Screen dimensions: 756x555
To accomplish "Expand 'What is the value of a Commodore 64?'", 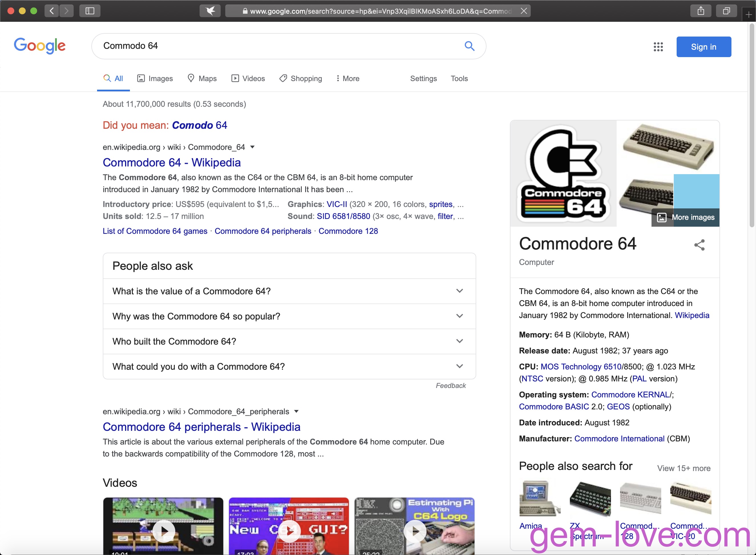I will coord(289,291).
